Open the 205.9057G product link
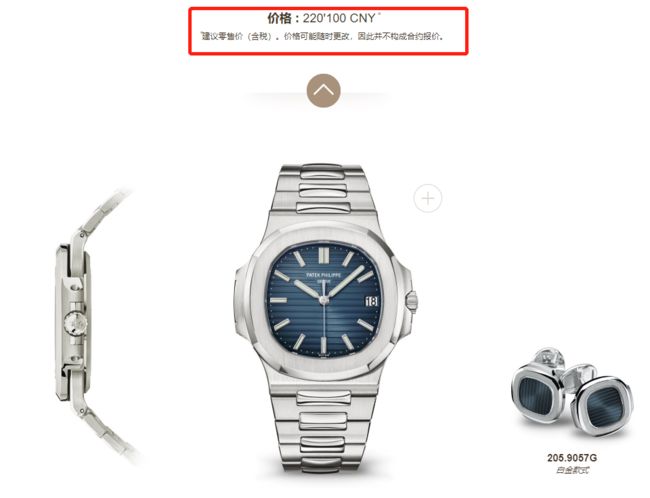The image size is (650, 498). point(572,458)
